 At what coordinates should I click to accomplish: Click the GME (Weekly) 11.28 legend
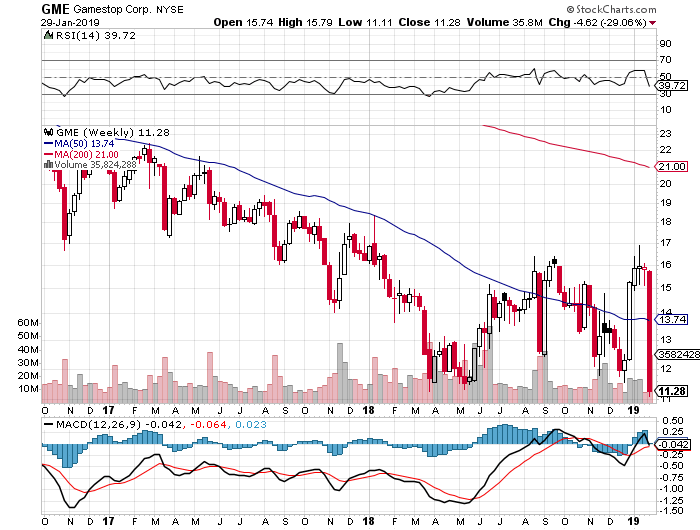click(113, 133)
